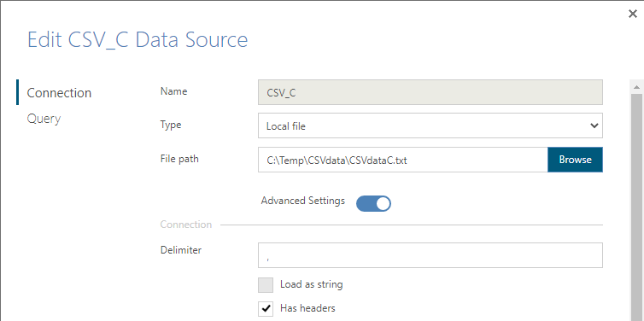Click the Advanced Settings label

point(302,201)
